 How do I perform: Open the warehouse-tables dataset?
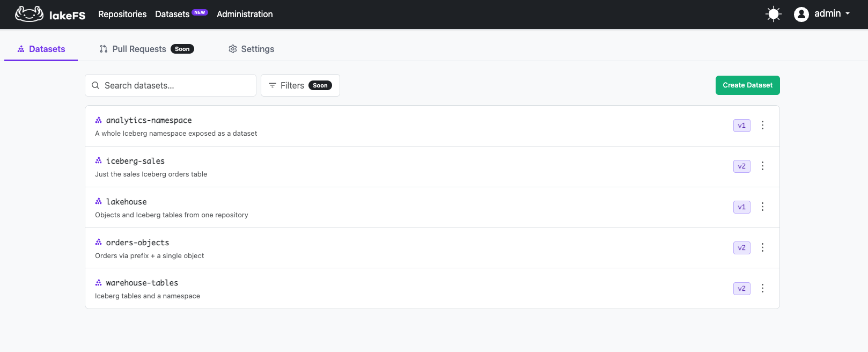click(x=142, y=283)
